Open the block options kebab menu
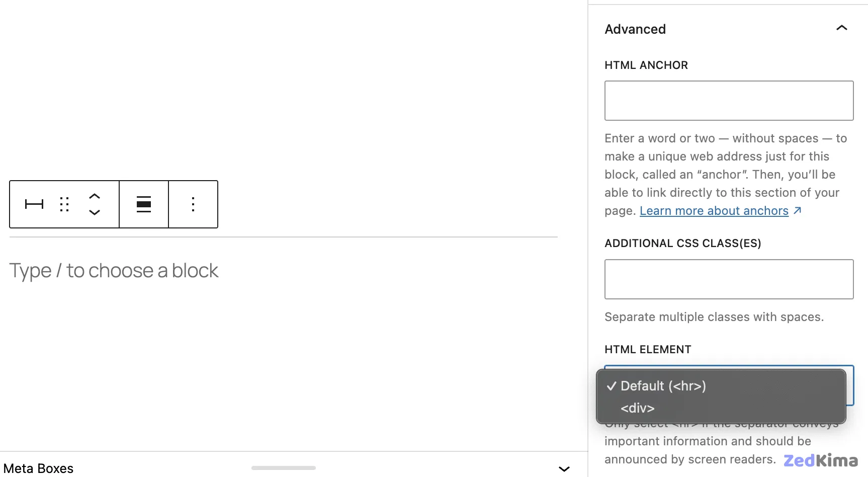The height and width of the screenshot is (477, 868). [x=193, y=204]
